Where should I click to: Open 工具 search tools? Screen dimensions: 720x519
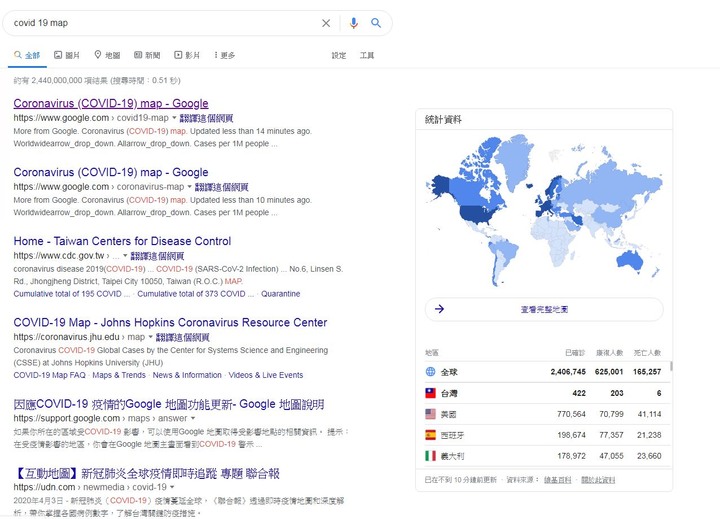coord(366,55)
